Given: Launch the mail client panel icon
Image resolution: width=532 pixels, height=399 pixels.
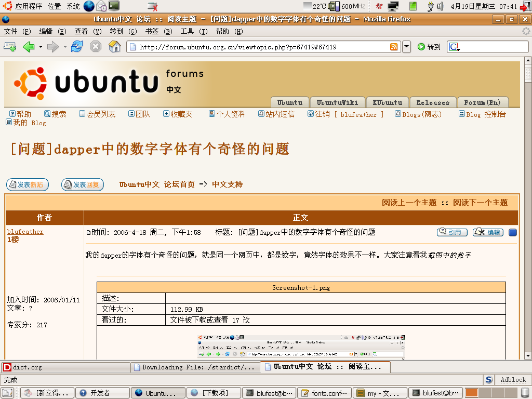Looking at the screenshot, I should click(x=101, y=6).
